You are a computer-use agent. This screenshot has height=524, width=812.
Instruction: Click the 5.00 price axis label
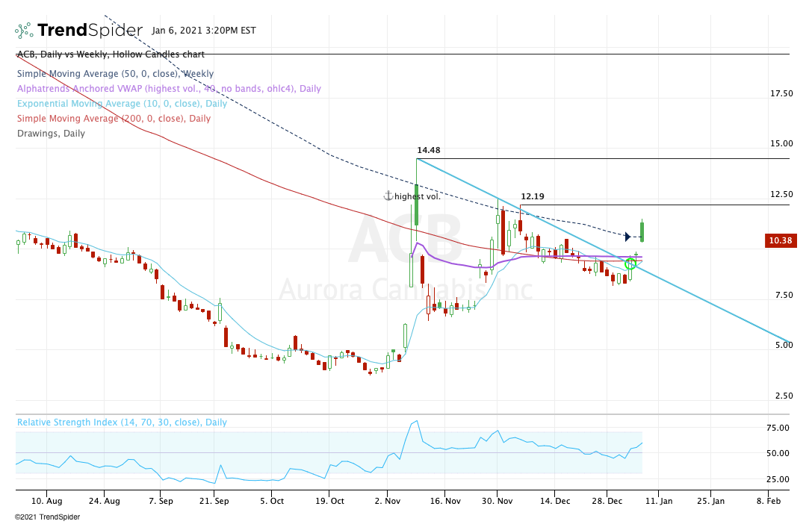click(x=784, y=345)
